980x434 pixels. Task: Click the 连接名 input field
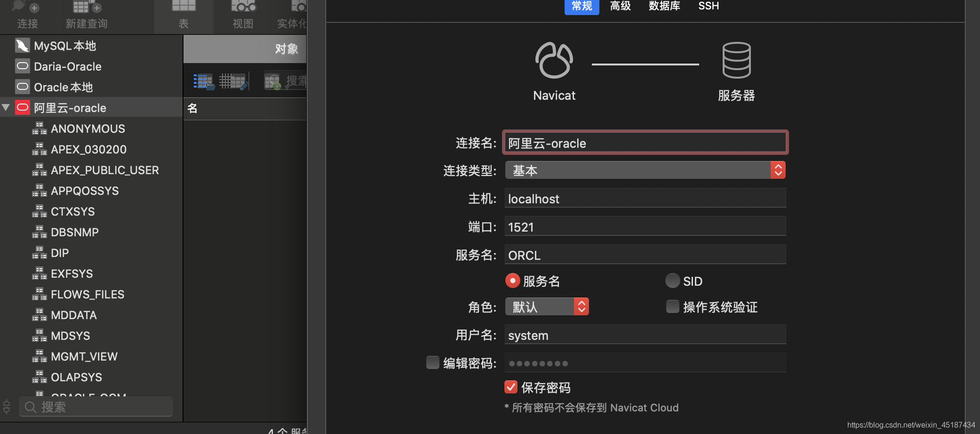645,143
